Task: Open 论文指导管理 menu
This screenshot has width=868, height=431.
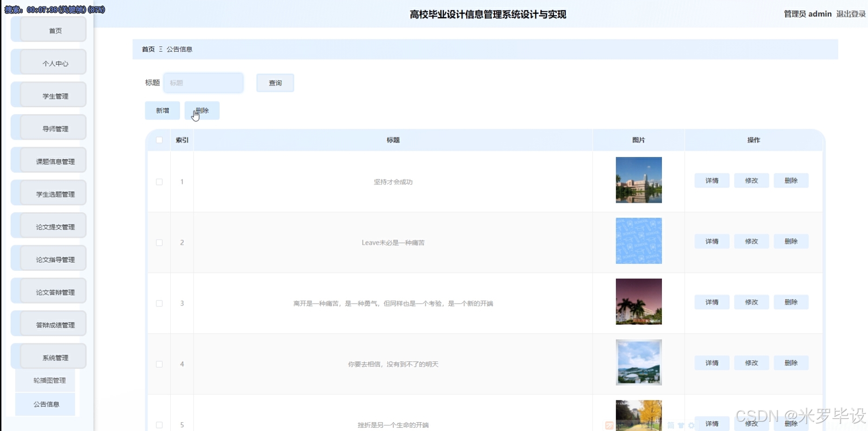Action: point(49,258)
